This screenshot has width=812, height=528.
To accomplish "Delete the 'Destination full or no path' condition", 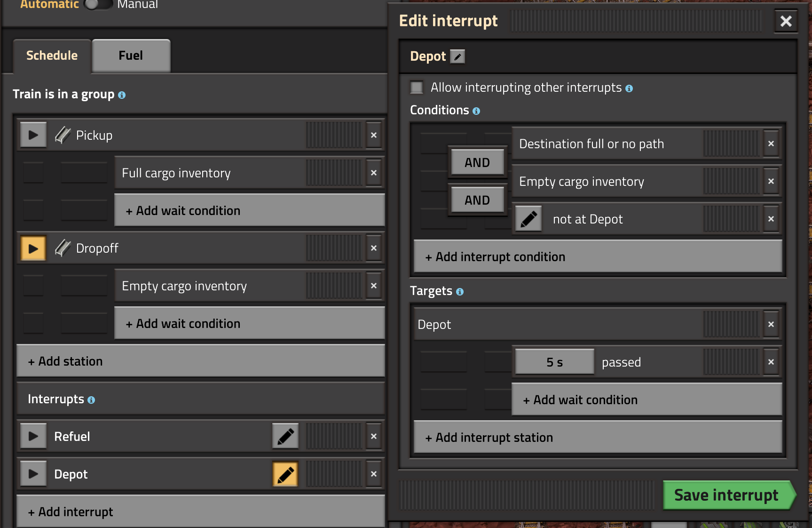I will 771,144.
